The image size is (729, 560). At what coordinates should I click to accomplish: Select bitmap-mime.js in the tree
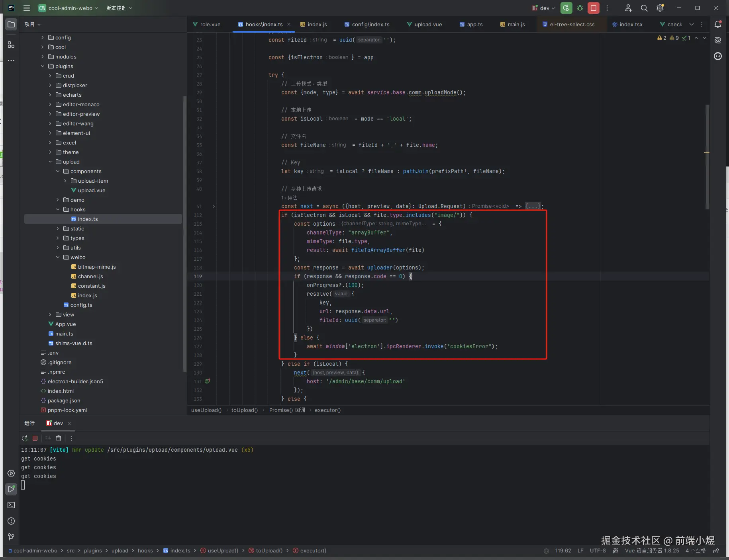(x=97, y=267)
